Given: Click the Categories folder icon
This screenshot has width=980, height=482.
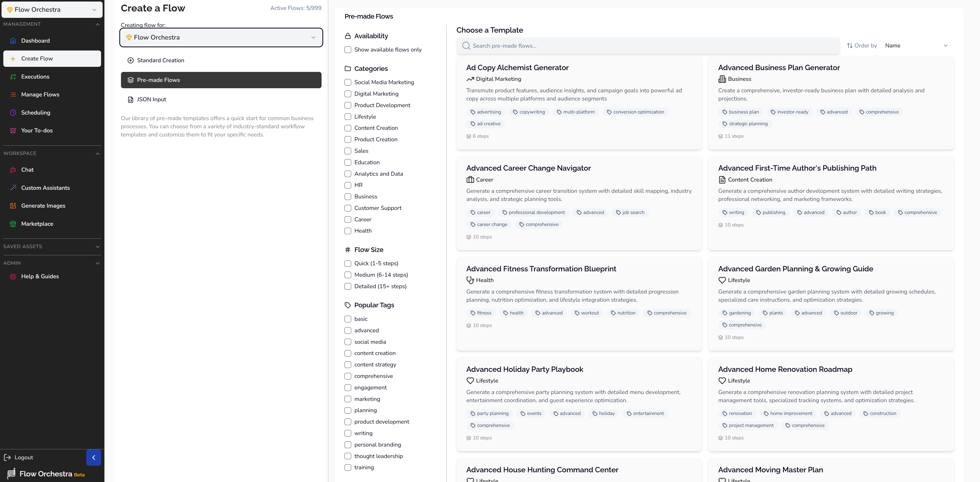Looking at the screenshot, I should (x=348, y=69).
